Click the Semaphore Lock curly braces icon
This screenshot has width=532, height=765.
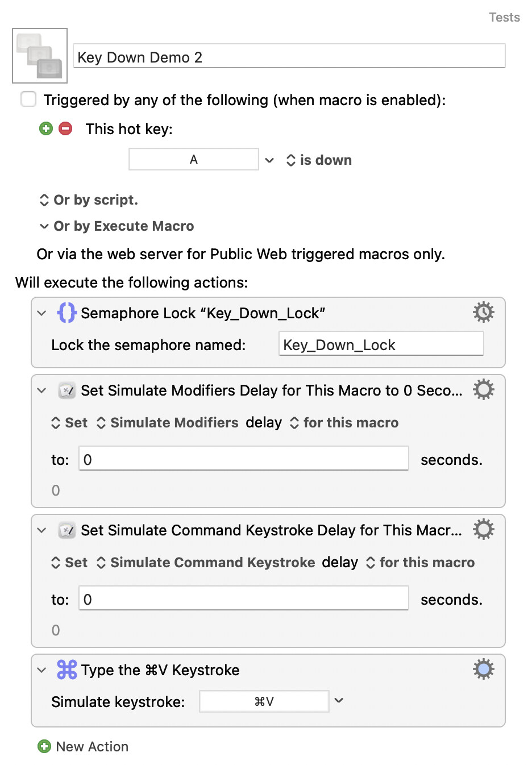(66, 313)
